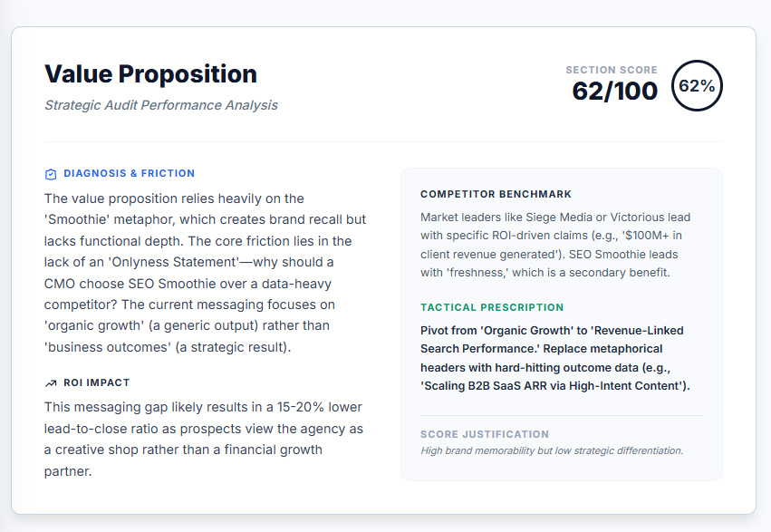This screenshot has height=532, width=771.
Task: Click the Score Justification label
Action: (x=485, y=434)
